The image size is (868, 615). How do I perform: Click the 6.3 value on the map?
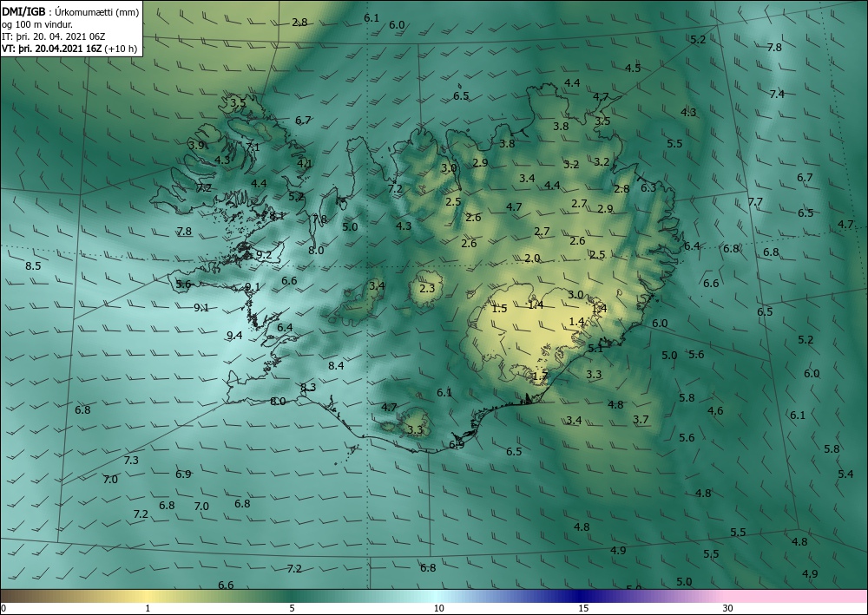[x=648, y=187]
